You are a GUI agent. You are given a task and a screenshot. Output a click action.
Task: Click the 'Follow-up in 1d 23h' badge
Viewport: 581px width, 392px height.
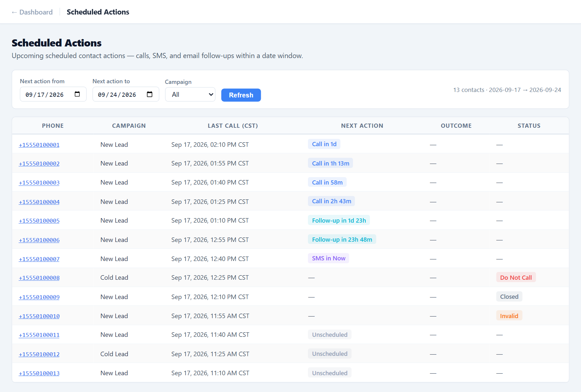[x=339, y=220]
